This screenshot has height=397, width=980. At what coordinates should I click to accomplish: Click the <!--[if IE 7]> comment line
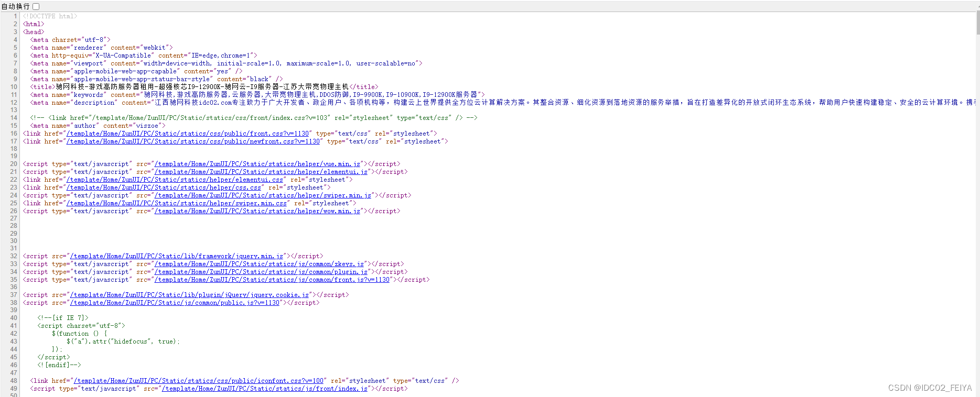click(x=63, y=318)
